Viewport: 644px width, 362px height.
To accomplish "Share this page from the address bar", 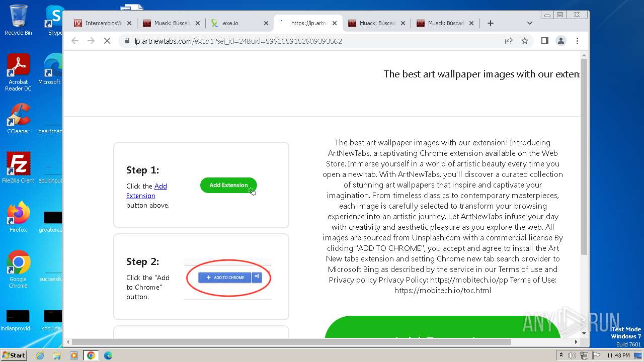I will tap(509, 41).
